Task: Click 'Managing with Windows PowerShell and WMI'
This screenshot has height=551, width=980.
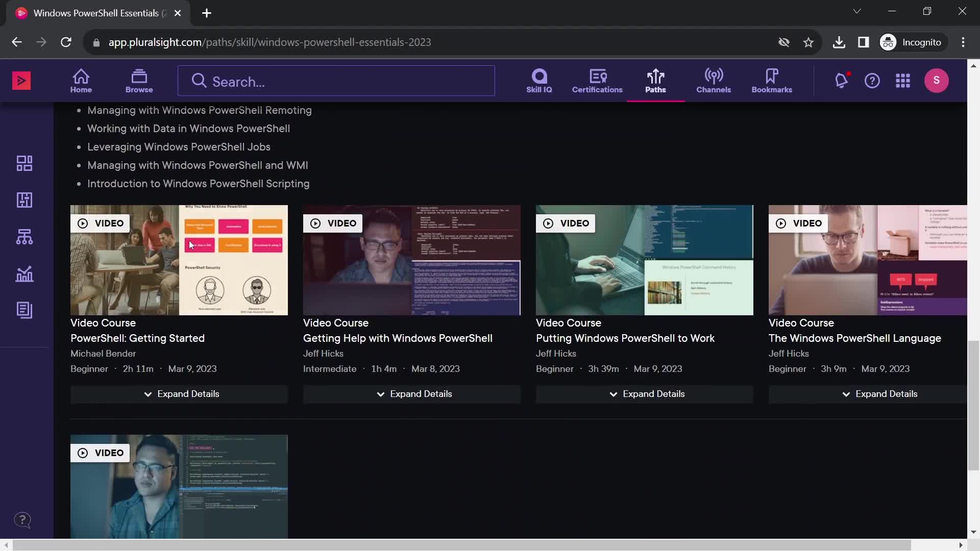Action: coord(198,165)
